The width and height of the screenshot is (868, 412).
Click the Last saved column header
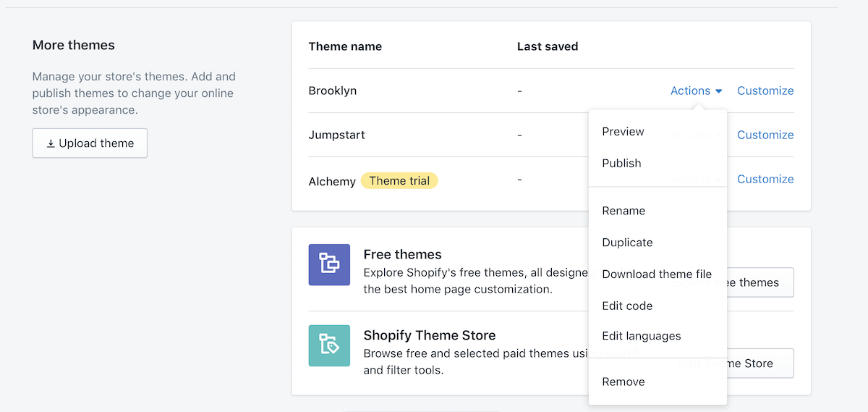pyautogui.click(x=548, y=46)
